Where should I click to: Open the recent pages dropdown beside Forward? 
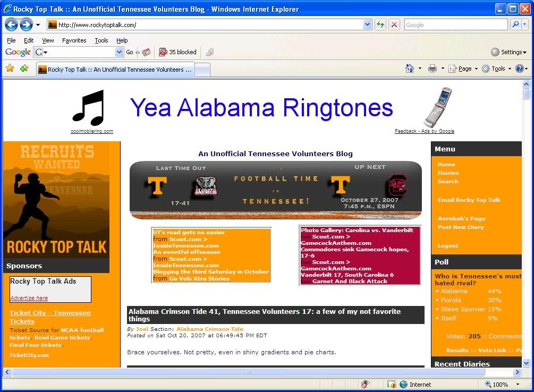38,25
